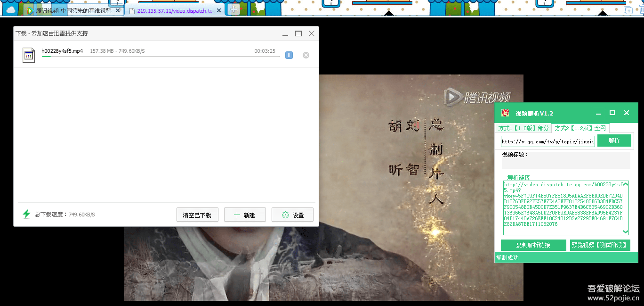Select file name h00228y4sf5.mp4
644x306 pixels.
point(62,51)
